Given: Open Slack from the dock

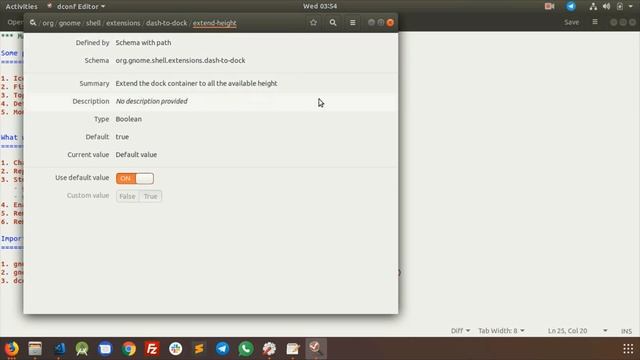Looking at the screenshot, I should [176, 349].
